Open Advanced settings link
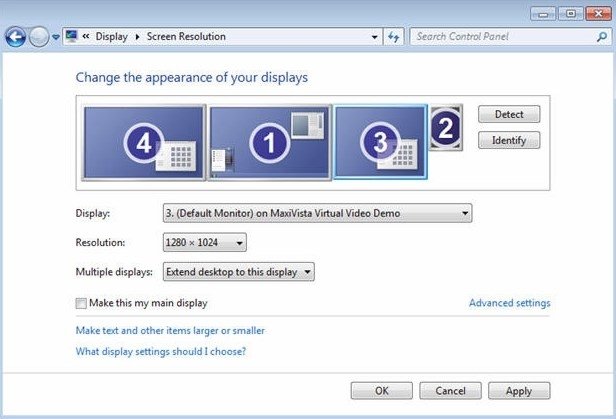Image resolution: width=616 pixels, height=419 pixels. point(510,303)
